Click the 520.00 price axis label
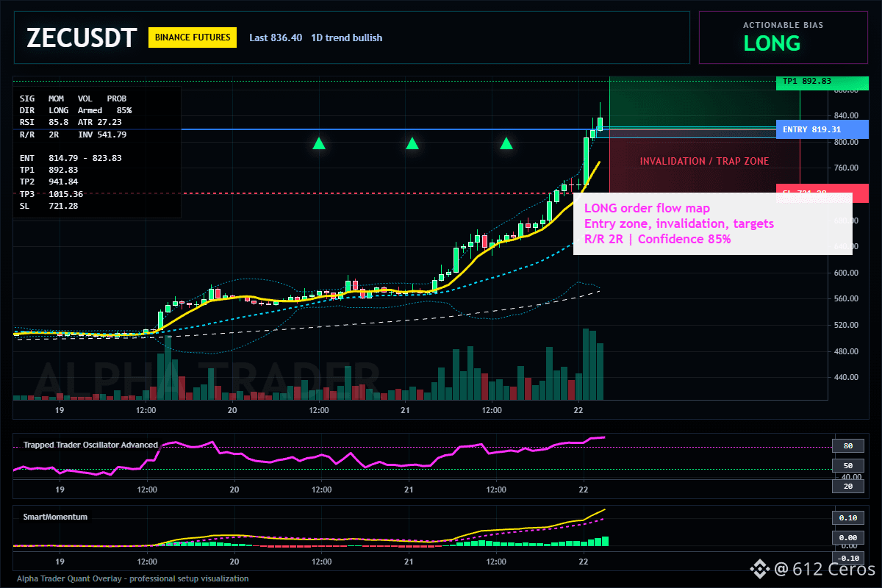Screen dimensions: 882x588 (x=847, y=325)
